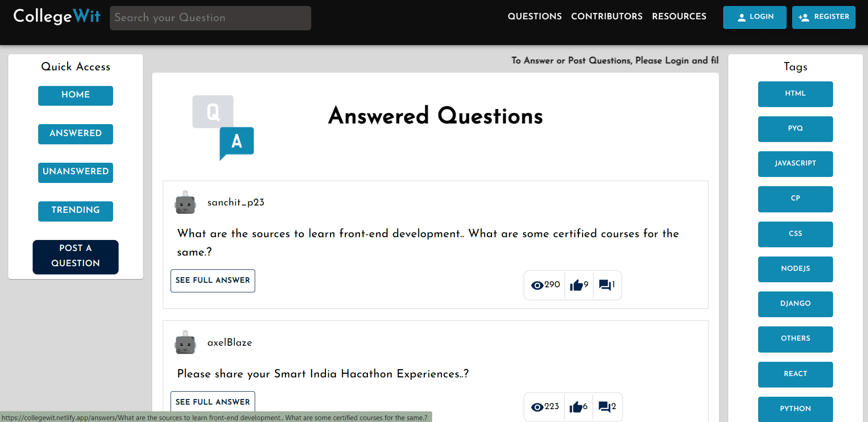Click the thumbs-up icon showing 6 likes
This screenshot has width=868, height=422.
[x=576, y=407]
